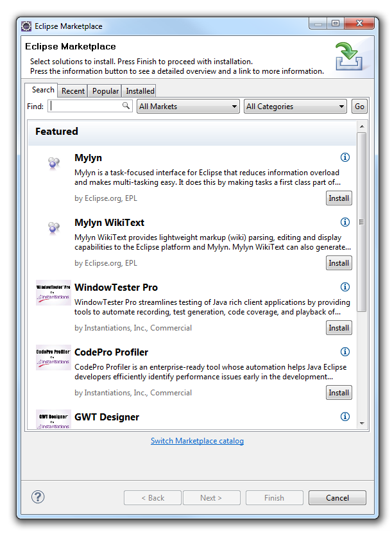Click the WindowTester Pro title
The width and height of the screenshot is (392, 534).
(116, 288)
